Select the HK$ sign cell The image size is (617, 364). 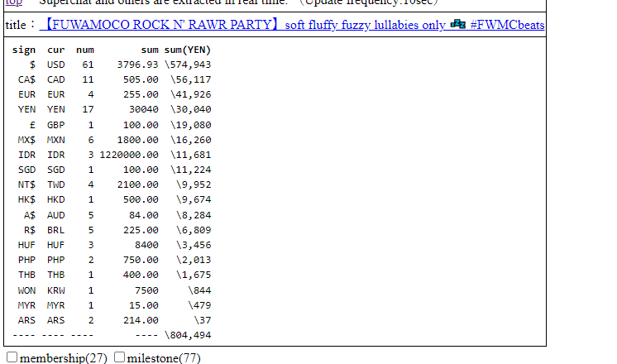pos(26,200)
